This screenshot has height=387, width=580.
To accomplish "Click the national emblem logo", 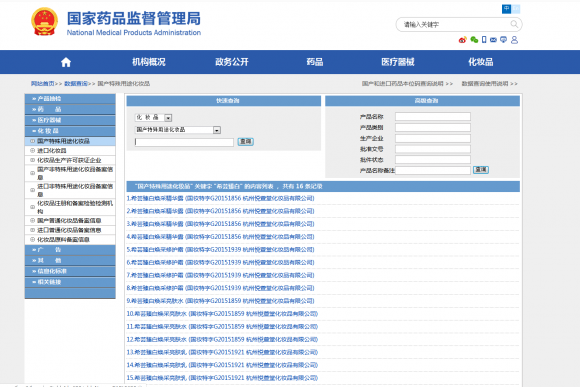I will coord(44,22).
